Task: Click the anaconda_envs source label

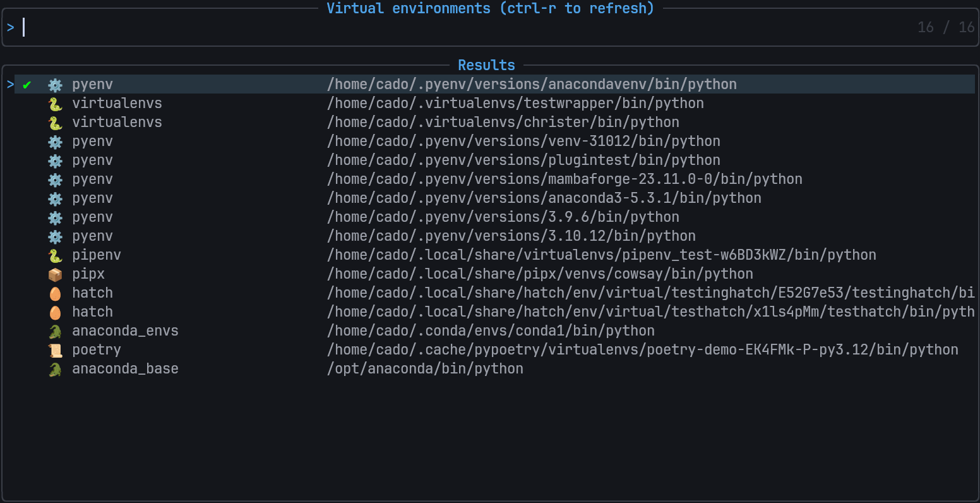Action: (126, 331)
